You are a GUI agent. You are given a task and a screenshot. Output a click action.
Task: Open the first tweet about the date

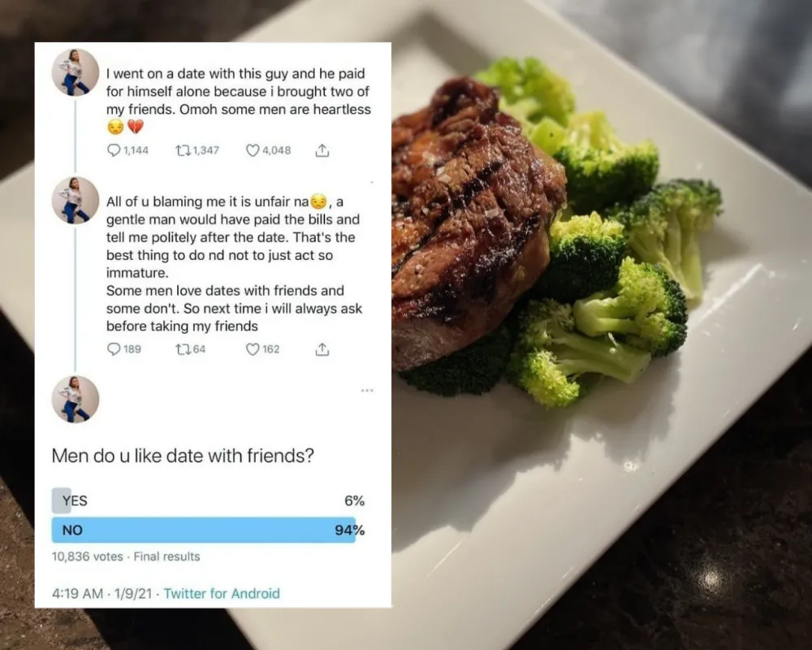239,100
